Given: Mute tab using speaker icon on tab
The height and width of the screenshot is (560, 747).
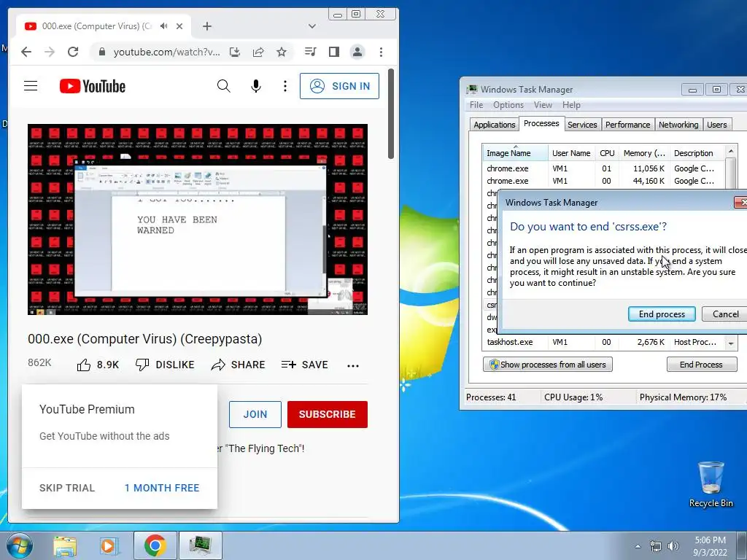Looking at the screenshot, I should point(164,26).
